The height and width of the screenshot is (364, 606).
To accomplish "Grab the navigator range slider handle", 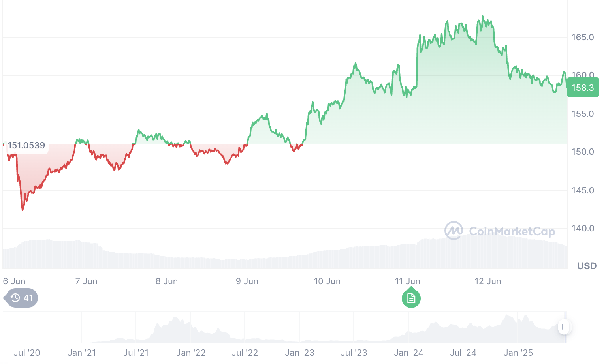I will (x=563, y=327).
